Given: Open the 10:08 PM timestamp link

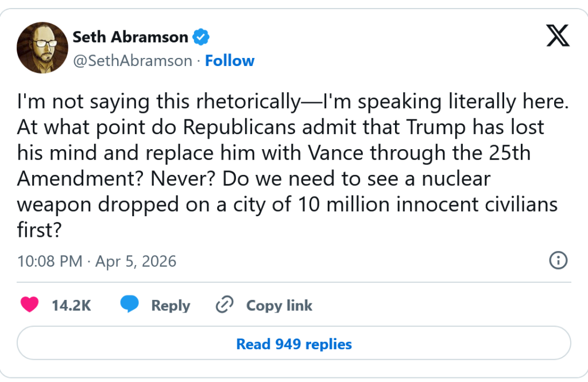Looking at the screenshot, I should [50, 262].
